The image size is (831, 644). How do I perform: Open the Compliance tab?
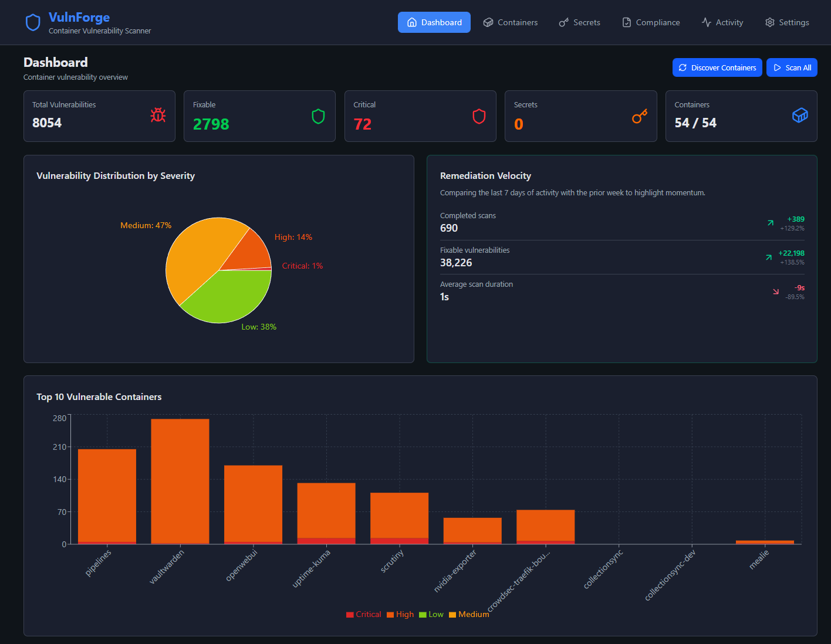click(x=651, y=22)
